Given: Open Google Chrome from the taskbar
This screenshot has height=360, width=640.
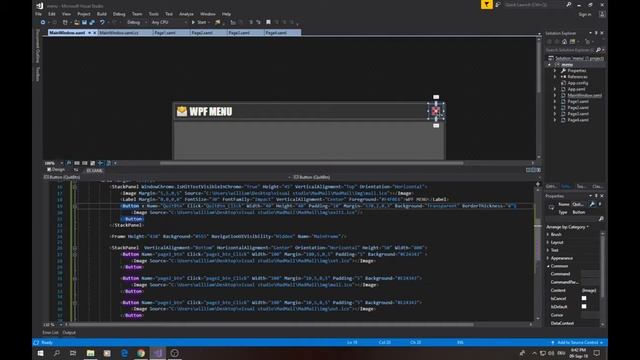Looking at the screenshot, I should pyautogui.click(x=141, y=353).
